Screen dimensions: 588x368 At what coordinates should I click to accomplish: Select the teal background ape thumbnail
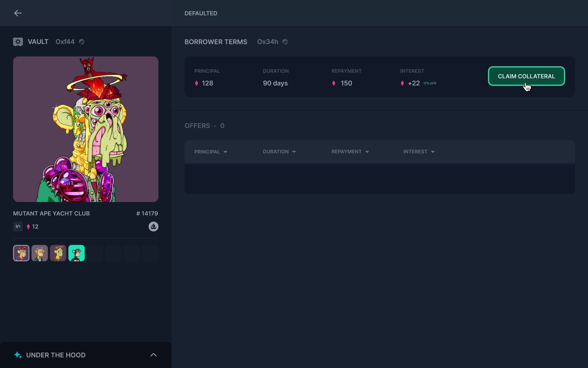pos(76,253)
